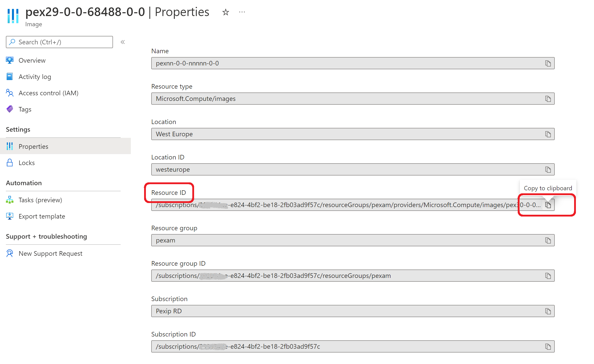Open the Activity log page
The height and width of the screenshot is (364, 594).
(x=35, y=77)
